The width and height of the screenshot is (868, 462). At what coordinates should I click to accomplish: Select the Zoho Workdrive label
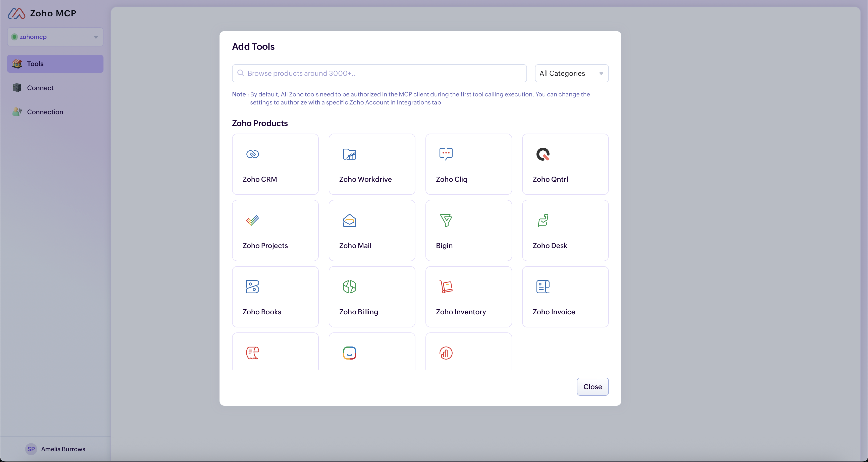365,179
